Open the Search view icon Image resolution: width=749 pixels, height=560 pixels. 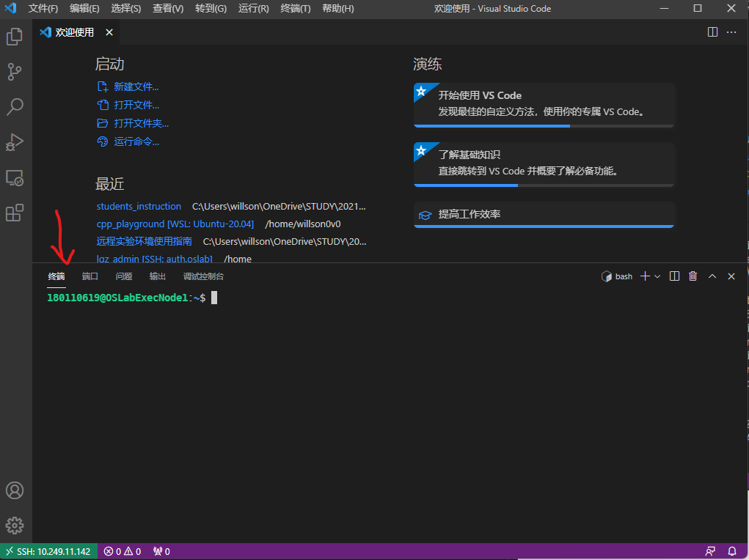(x=15, y=107)
